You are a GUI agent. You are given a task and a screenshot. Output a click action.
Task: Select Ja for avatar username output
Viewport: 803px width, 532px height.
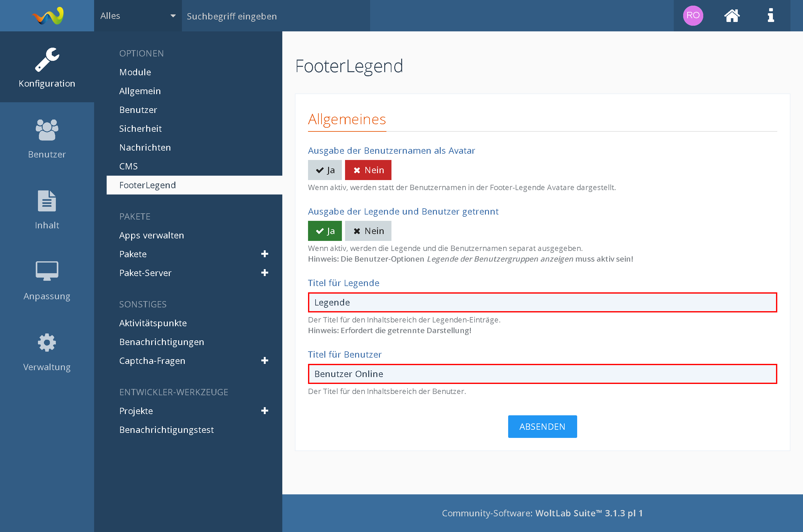tap(325, 170)
